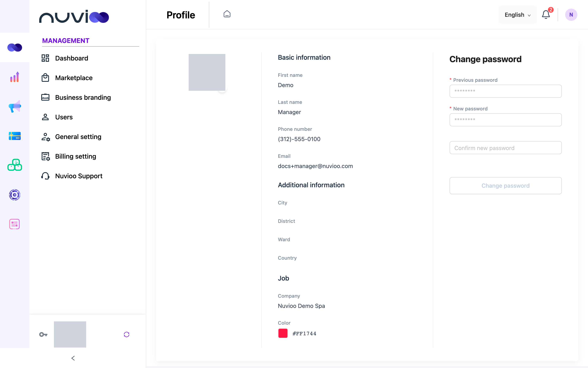
Task: Click the Change password button
Action: 505,186
